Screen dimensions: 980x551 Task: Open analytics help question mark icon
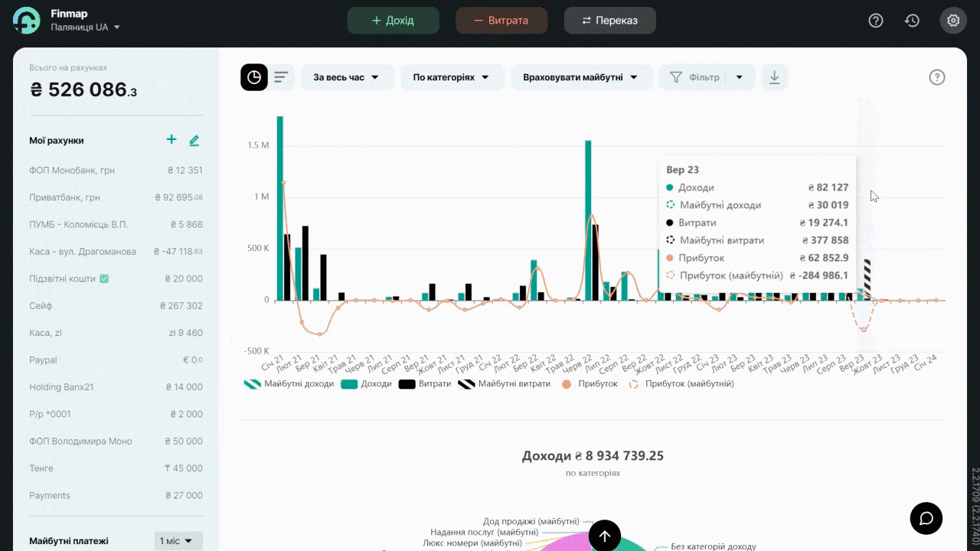[937, 77]
